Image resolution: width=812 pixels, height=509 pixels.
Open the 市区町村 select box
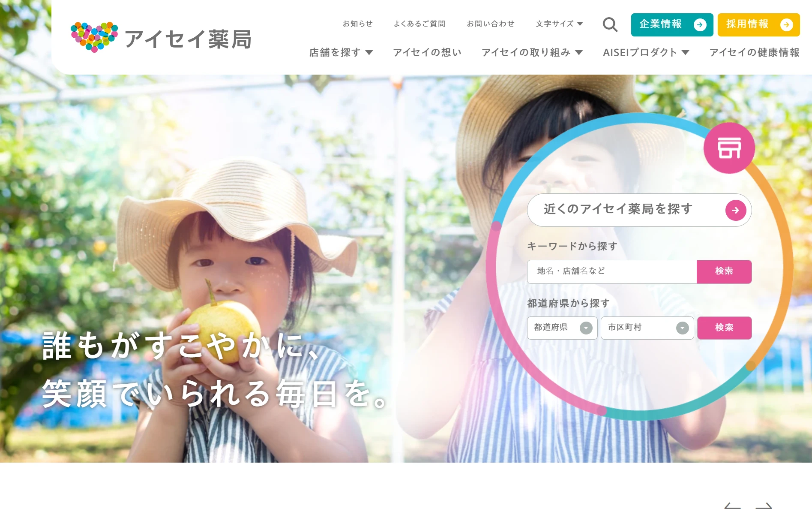pos(647,328)
